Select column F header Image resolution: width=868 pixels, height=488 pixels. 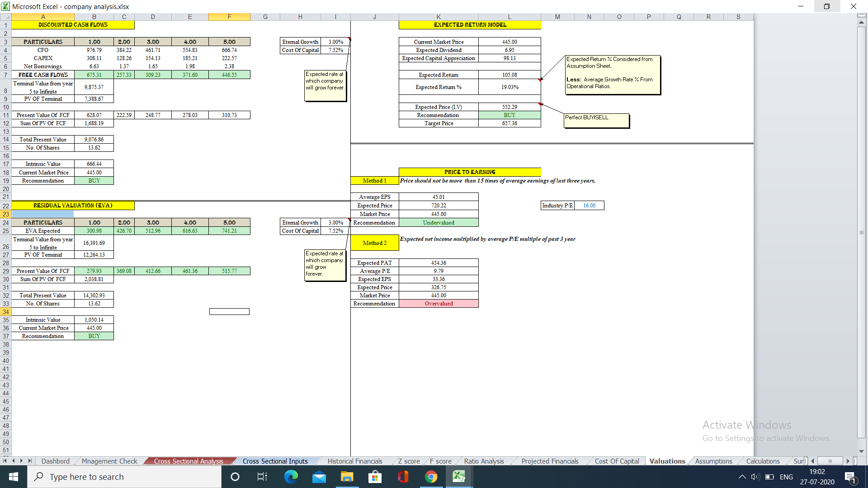[229, 17]
